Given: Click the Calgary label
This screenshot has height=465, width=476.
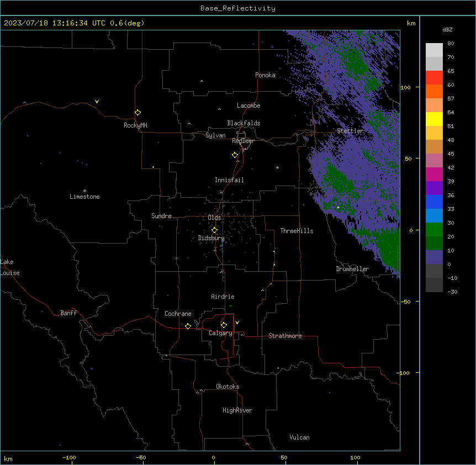Looking at the screenshot, I should (220, 333).
